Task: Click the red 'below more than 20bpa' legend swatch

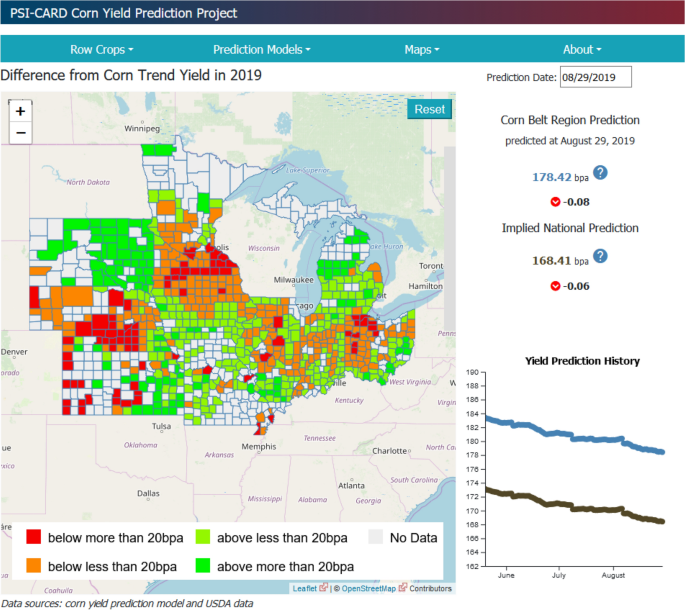Action: pyautogui.click(x=34, y=539)
